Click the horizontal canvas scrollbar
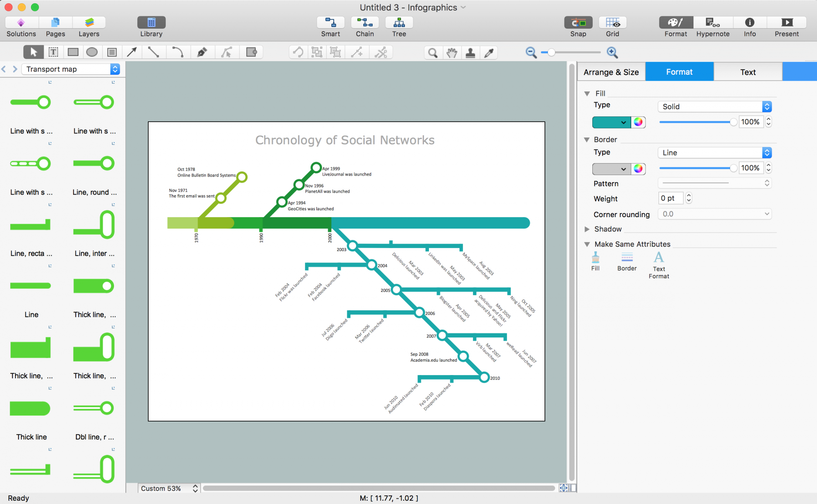The image size is (817, 504). (379, 488)
